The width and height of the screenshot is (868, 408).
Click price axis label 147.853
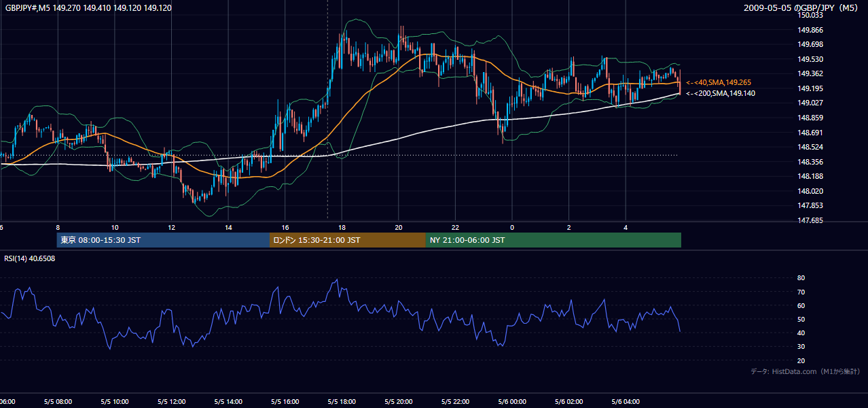(x=810, y=206)
